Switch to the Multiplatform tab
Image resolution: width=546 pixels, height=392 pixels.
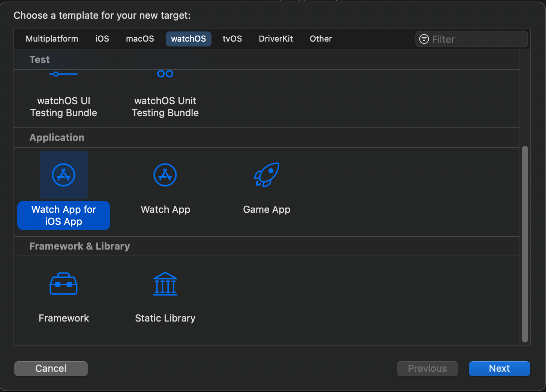pyautogui.click(x=52, y=39)
